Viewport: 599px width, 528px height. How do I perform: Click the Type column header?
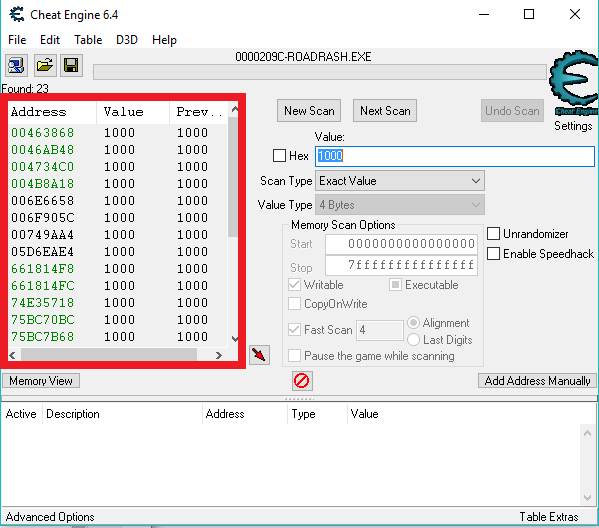coord(317,414)
